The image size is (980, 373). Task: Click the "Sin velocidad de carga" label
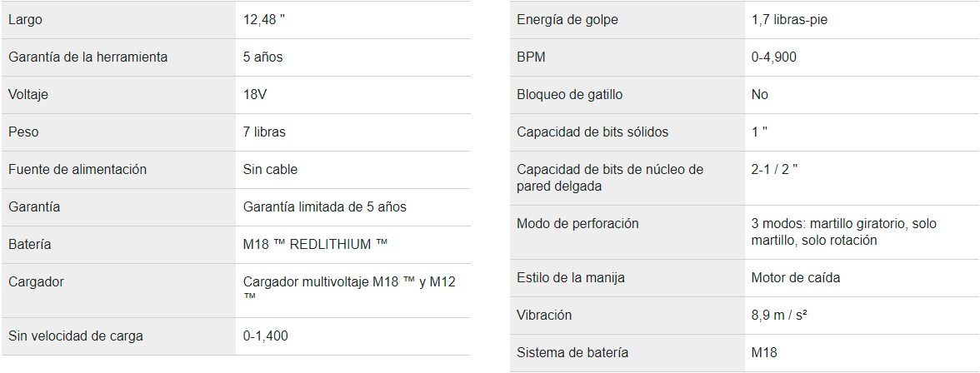(76, 336)
